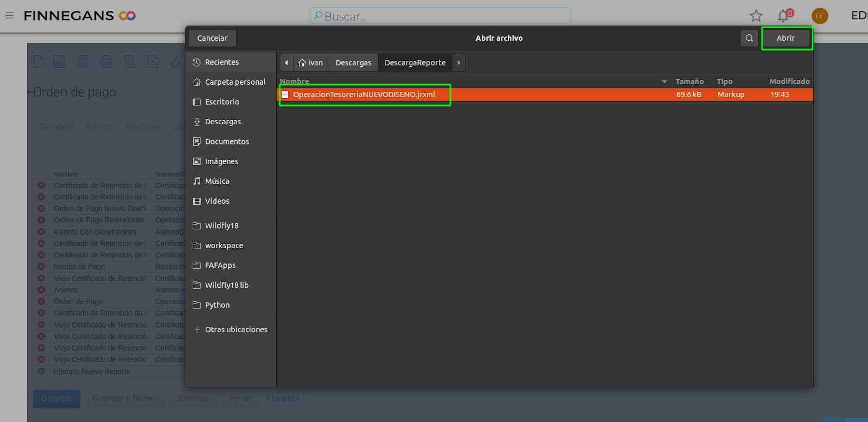This screenshot has height=422, width=868.
Task: Cancel the file dialog with Cancelar
Action: 212,38
